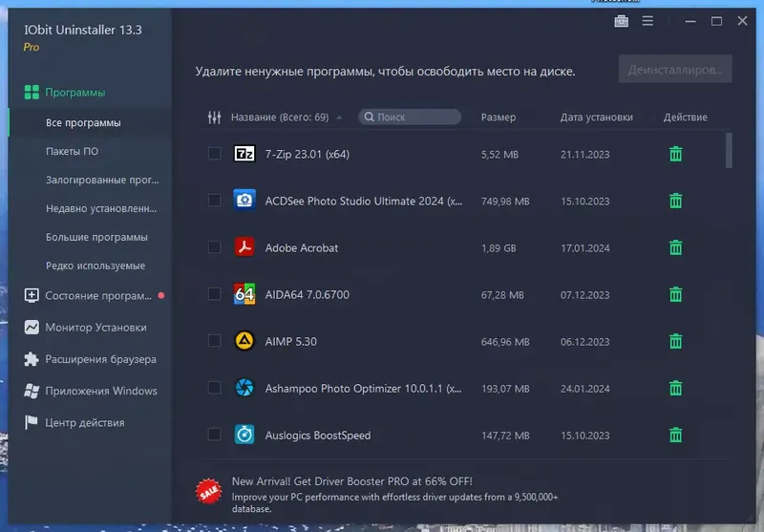Click the Программы green grid icon
The width and height of the screenshot is (764, 532).
click(x=32, y=92)
